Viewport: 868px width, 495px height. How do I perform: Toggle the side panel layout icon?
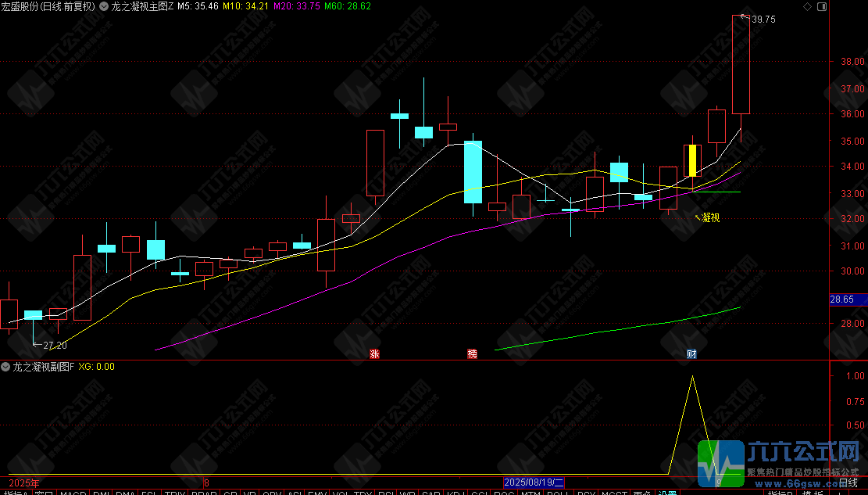[x=821, y=7]
